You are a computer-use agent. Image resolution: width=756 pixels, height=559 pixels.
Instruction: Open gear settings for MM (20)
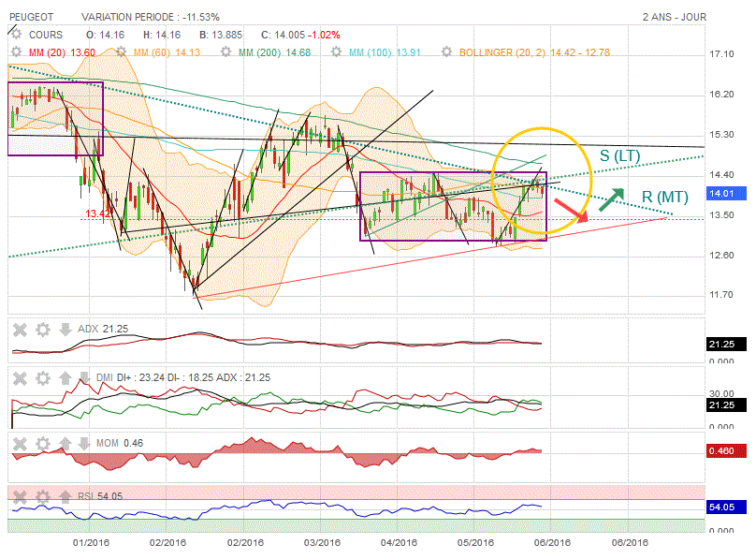17,52
